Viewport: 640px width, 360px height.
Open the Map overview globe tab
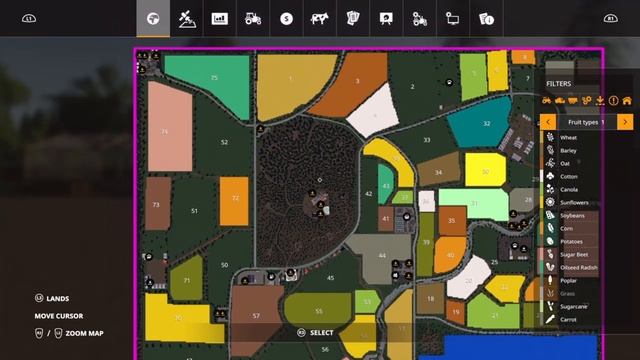click(153, 18)
